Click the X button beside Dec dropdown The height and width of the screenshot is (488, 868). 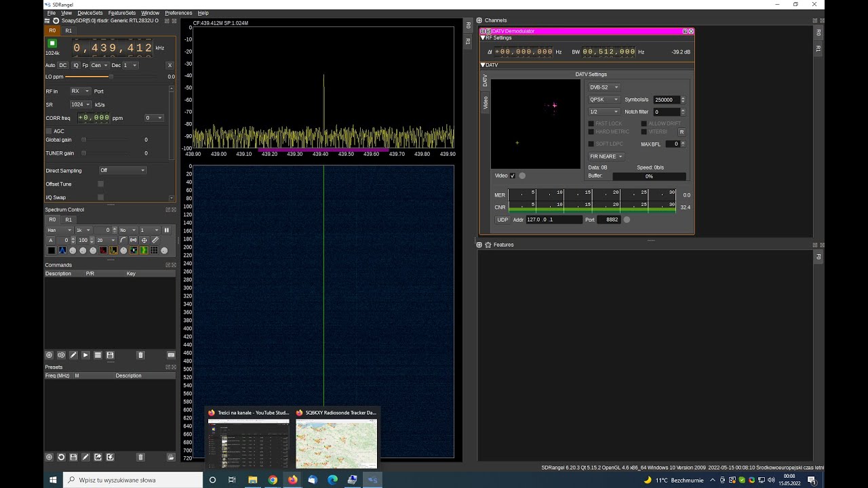click(x=170, y=65)
